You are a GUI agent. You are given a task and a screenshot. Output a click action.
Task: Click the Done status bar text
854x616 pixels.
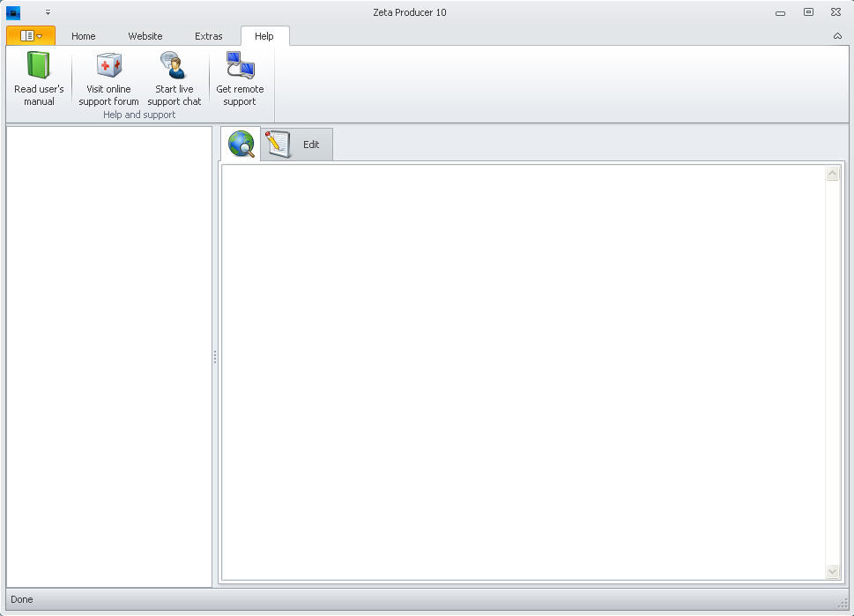pyautogui.click(x=22, y=599)
